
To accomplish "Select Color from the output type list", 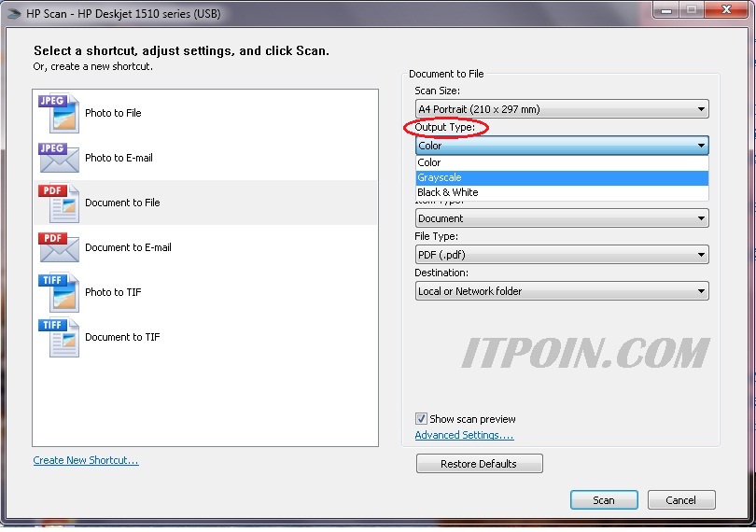I will (x=562, y=162).
